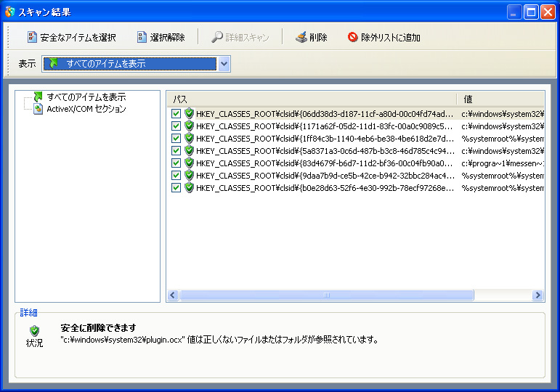Click shield icon of {b0e28d63 row
Viewport: 560px width, 392px height.
[190, 187]
